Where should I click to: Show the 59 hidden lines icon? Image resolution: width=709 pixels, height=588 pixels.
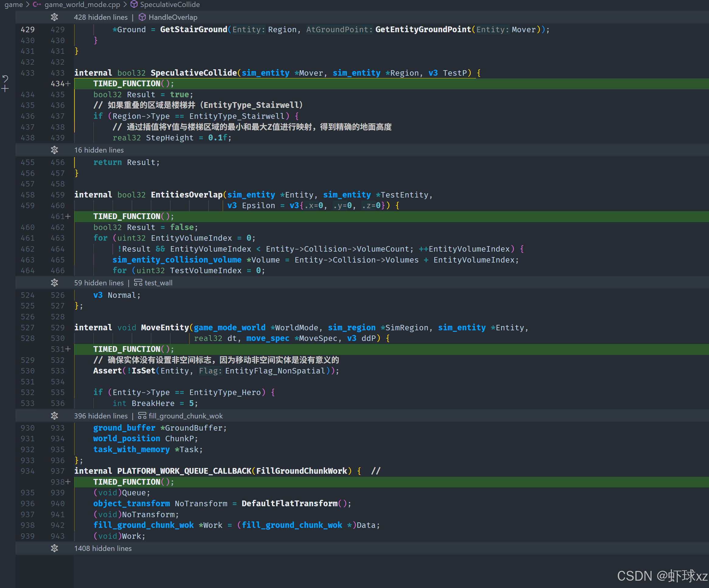click(x=54, y=283)
